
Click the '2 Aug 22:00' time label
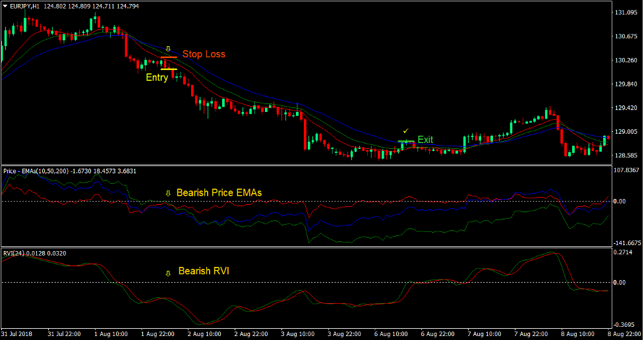[x=251, y=334]
